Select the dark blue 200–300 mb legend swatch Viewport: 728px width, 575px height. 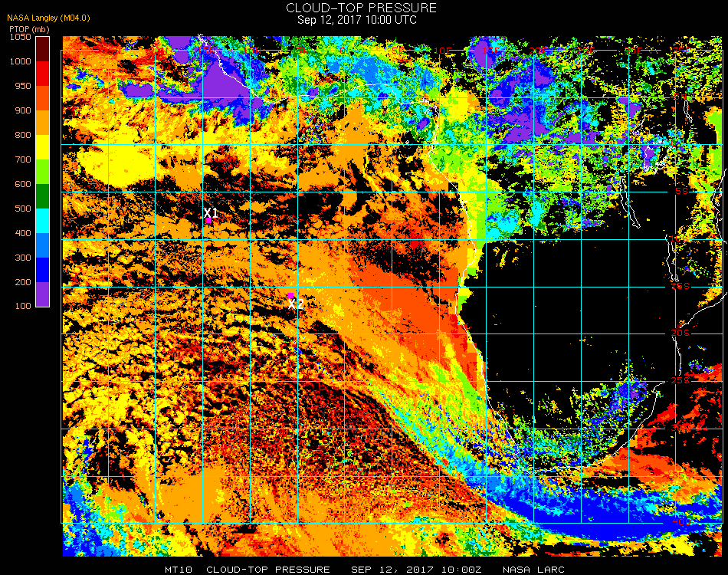pos(42,270)
